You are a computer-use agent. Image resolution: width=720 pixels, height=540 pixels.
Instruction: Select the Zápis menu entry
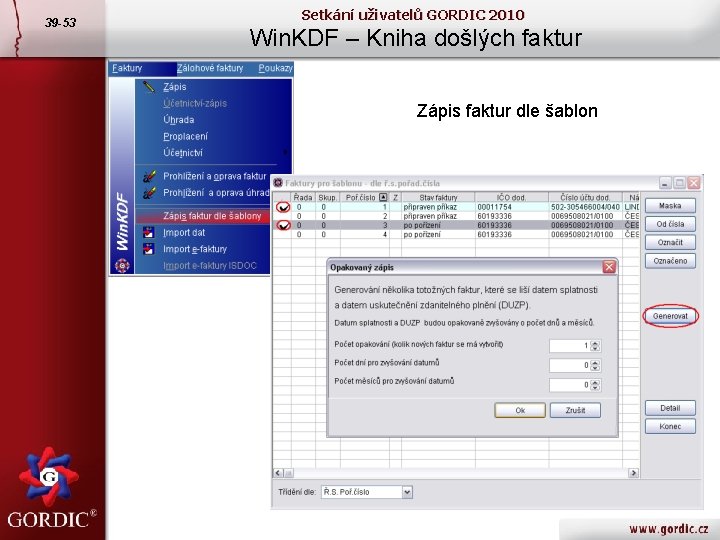pyautogui.click(x=174, y=87)
